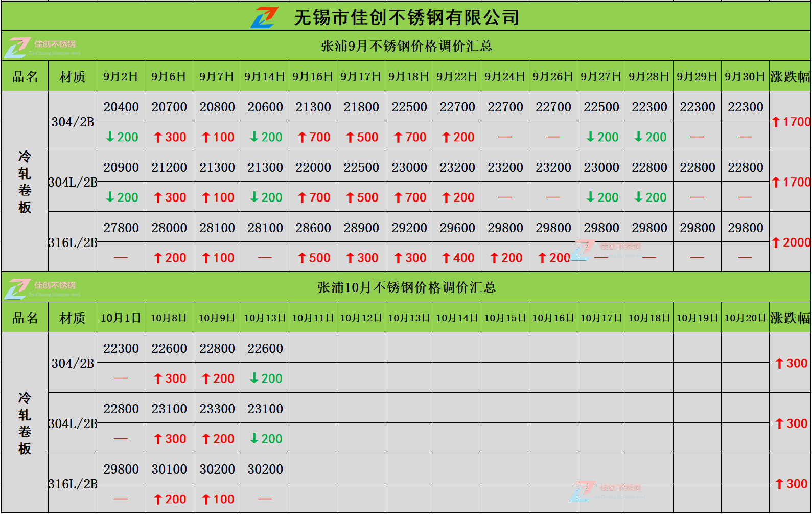Click 材质 header in the October table
Image resolution: width=812 pixels, height=514 pixels.
click(x=73, y=318)
